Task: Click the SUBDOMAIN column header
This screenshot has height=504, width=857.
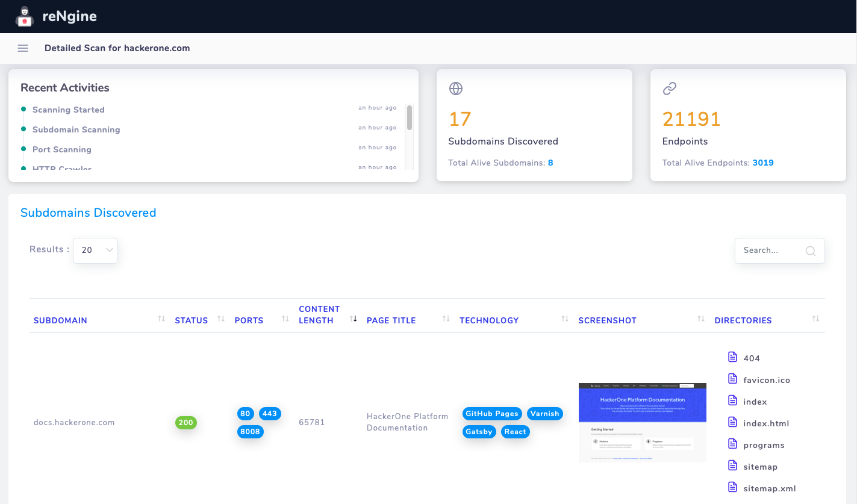Action: pyautogui.click(x=60, y=321)
